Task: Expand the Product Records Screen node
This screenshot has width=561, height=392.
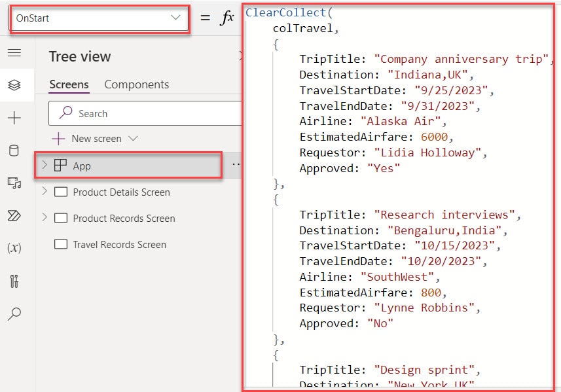Action: 45,217
